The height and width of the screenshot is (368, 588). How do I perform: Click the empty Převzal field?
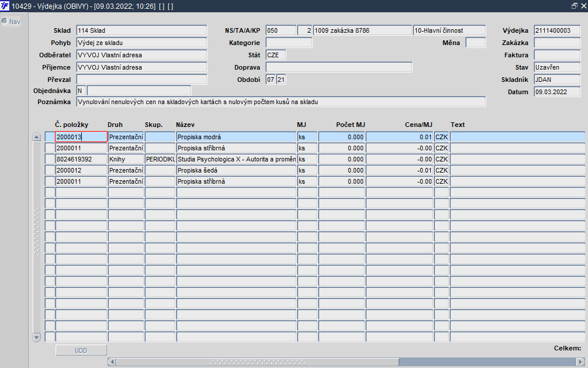(x=141, y=80)
